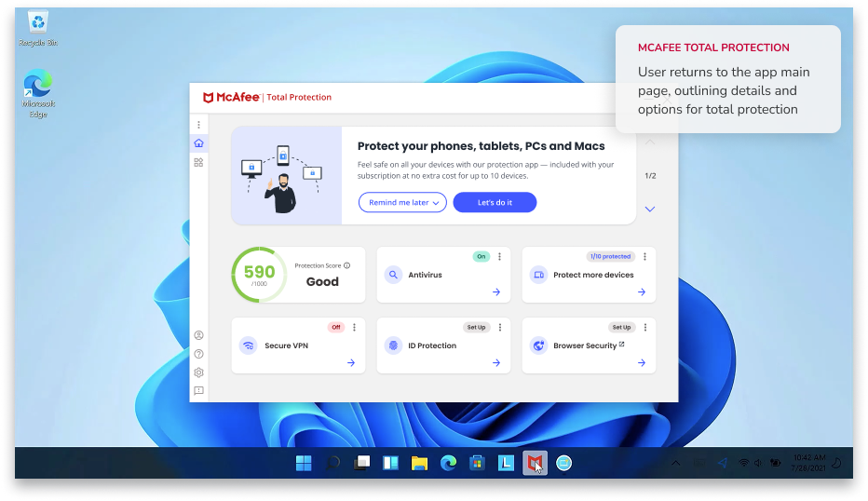Open the Antivirus card

tap(443, 275)
